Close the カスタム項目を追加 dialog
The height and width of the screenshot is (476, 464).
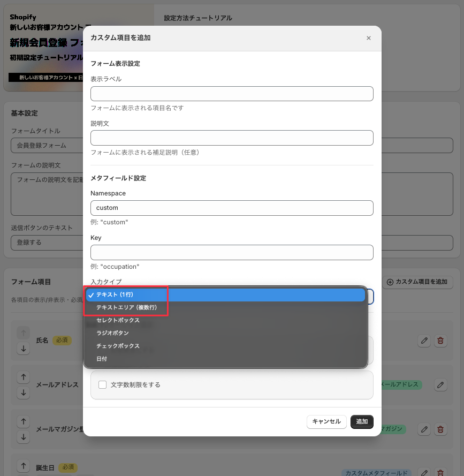click(x=368, y=38)
